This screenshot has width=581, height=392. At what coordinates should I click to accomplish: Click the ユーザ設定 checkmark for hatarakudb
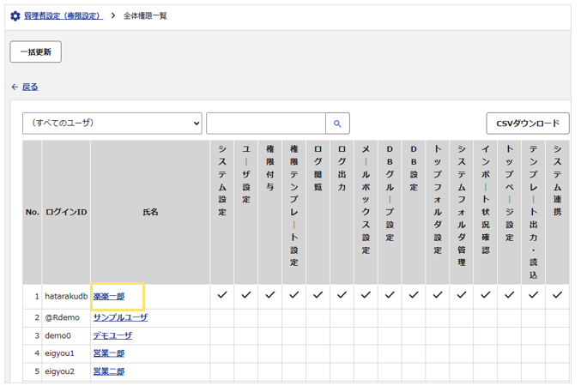tap(246, 295)
